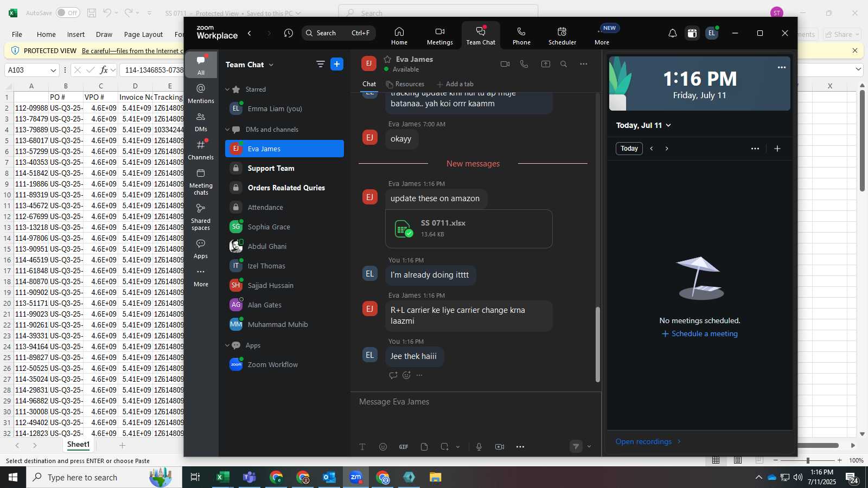Click chat messages vertical scrollbar
This screenshot has width=868, height=488.
coord(598,344)
